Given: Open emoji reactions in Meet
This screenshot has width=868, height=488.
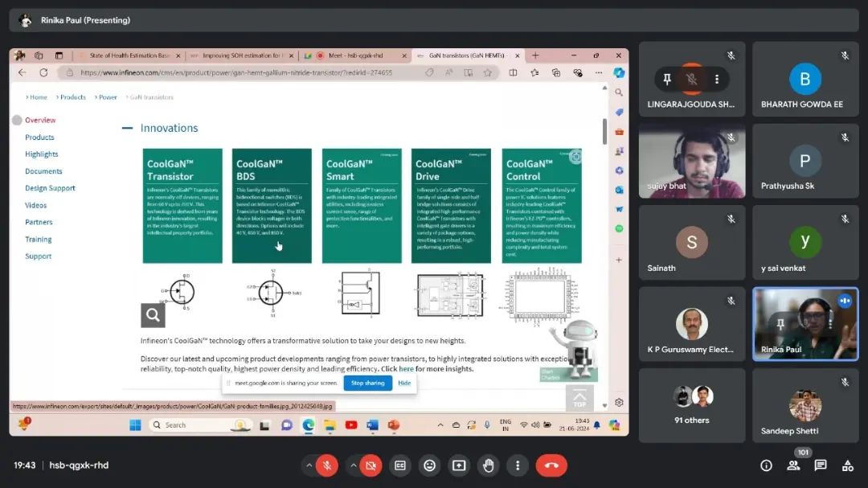Looking at the screenshot, I should tap(429, 465).
